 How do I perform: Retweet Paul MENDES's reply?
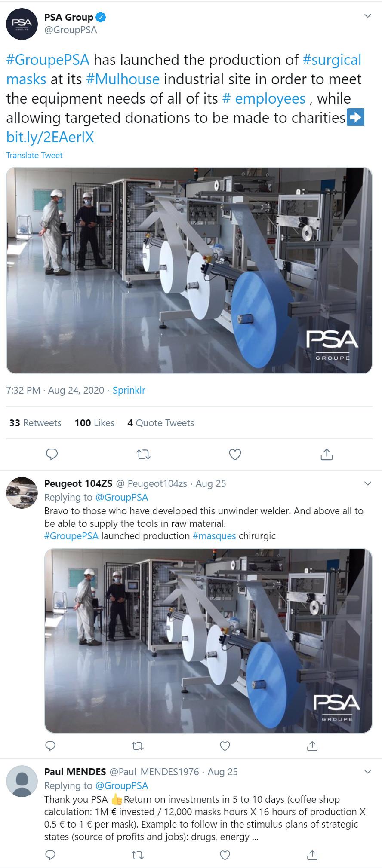click(x=138, y=855)
